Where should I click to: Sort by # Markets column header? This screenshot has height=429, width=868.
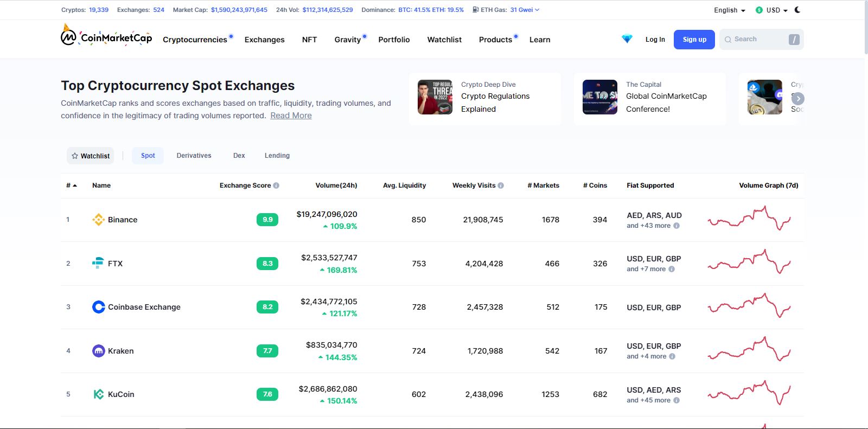[x=543, y=185]
